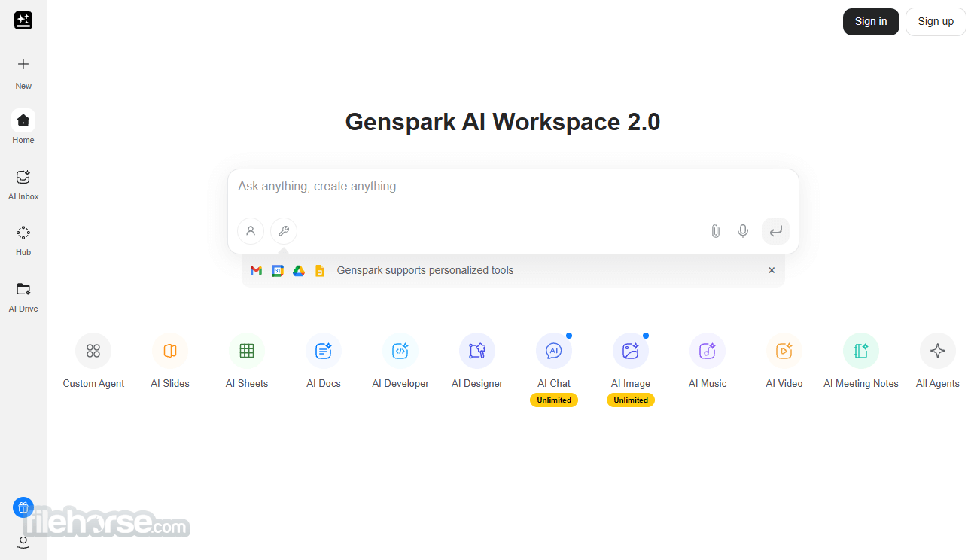974x560 pixels.
Task: Open the user profile icon at sidebar bottom
Action: click(x=23, y=542)
